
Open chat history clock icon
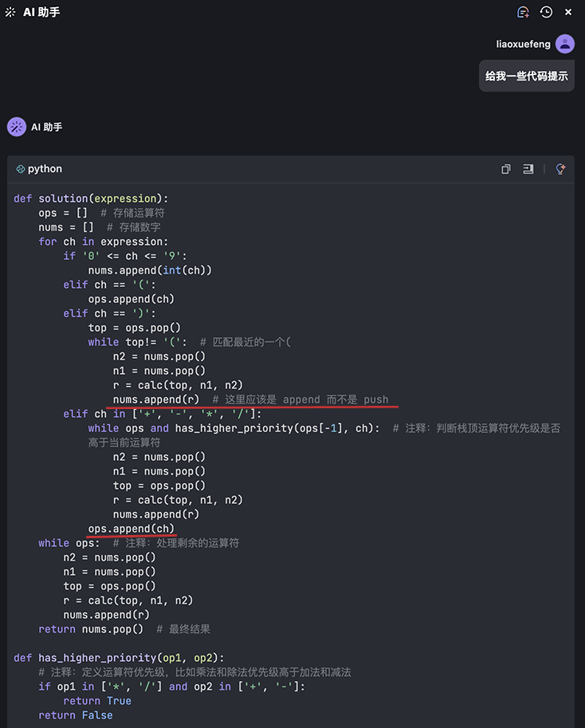click(x=546, y=12)
